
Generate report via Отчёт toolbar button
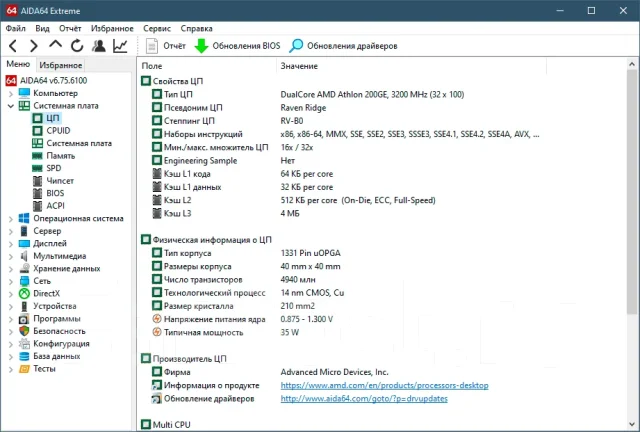pos(166,46)
